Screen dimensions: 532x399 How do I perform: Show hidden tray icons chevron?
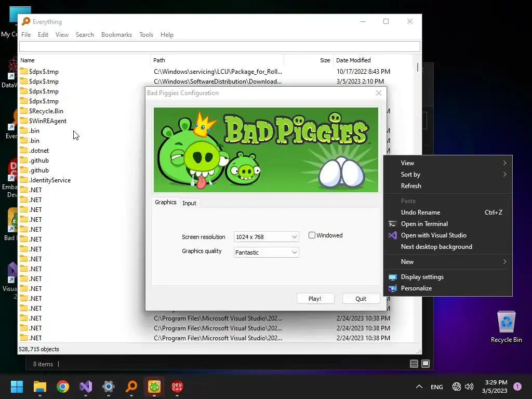point(419,387)
